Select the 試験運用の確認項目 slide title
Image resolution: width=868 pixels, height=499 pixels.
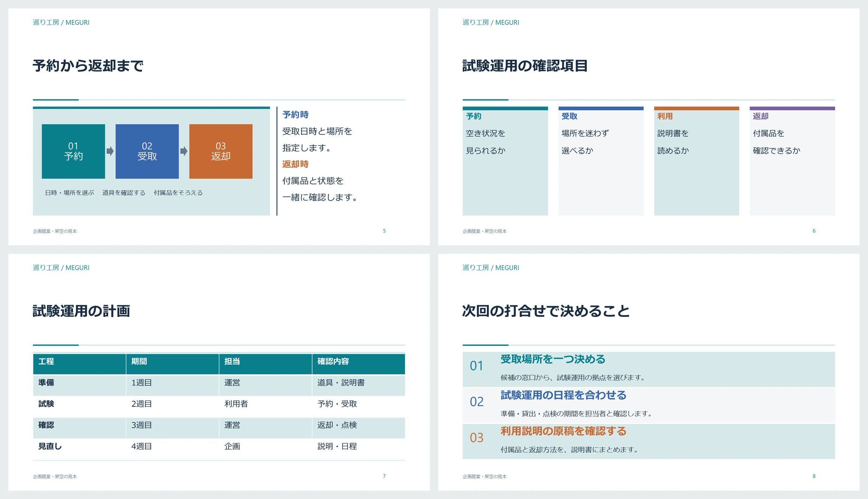coord(525,66)
